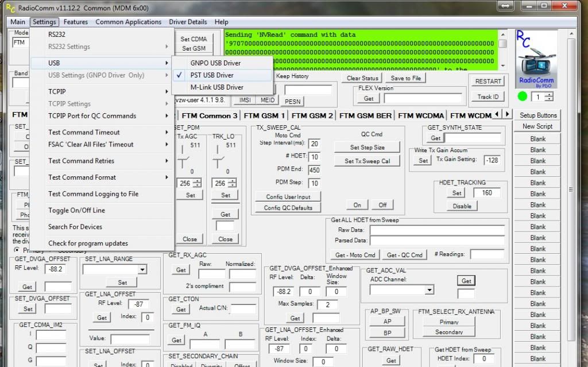The height and width of the screenshot is (367, 588).
Task: Choose M-Link USB Driver from submenu
Action: 222,87
